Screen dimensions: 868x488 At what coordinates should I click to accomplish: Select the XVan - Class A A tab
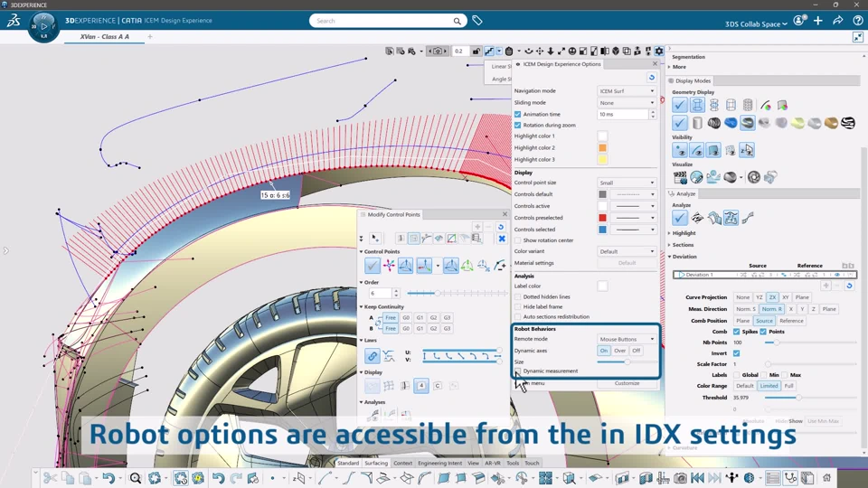105,36
